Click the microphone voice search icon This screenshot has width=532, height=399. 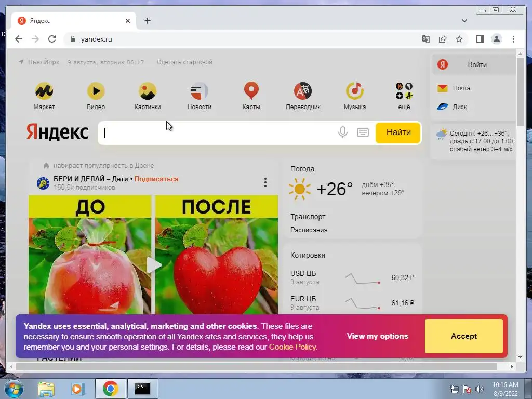click(x=343, y=132)
